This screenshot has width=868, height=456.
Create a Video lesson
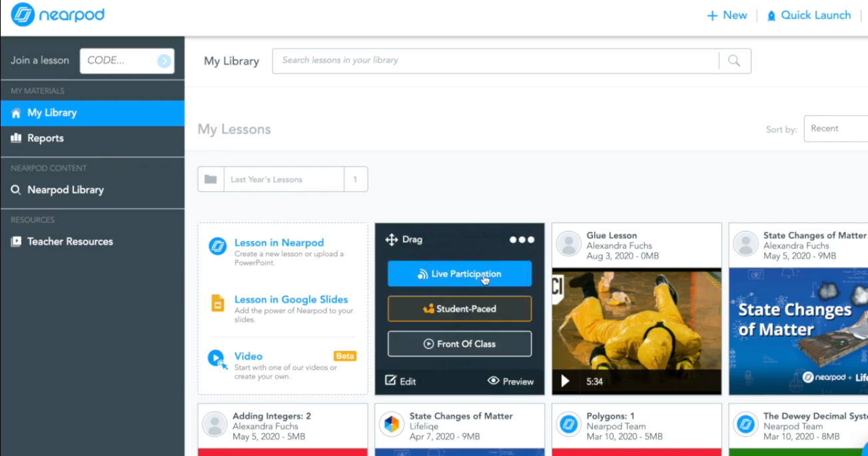click(x=248, y=356)
